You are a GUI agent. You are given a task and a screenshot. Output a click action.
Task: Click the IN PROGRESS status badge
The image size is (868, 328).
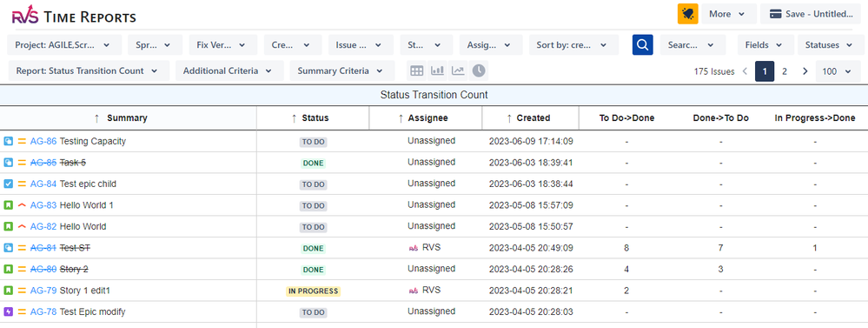[x=314, y=291]
